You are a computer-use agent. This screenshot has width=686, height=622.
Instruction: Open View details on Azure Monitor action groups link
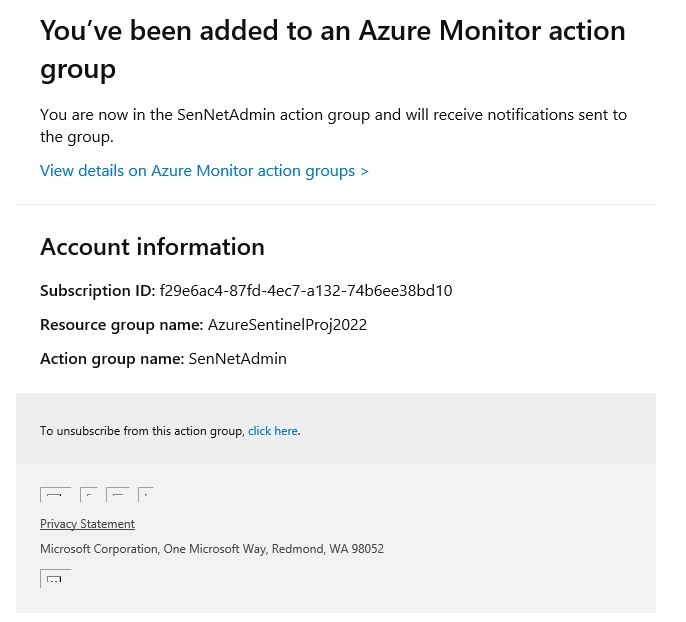(x=204, y=171)
